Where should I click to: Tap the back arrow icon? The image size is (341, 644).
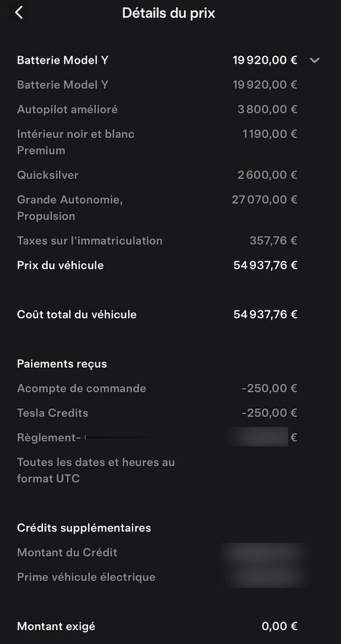(x=19, y=13)
